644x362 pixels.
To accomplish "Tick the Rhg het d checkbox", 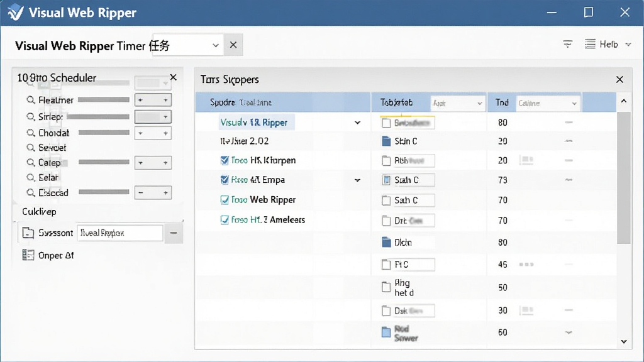I will pyautogui.click(x=386, y=287).
